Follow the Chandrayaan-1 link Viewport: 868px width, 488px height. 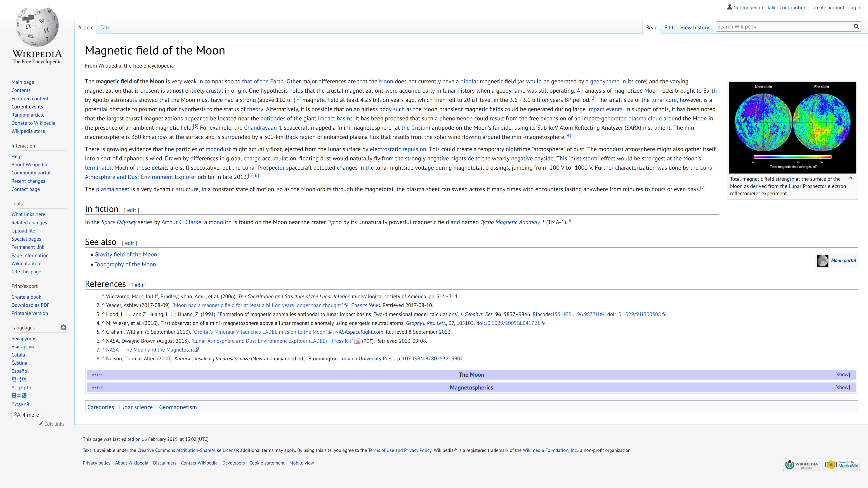[263, 128]
